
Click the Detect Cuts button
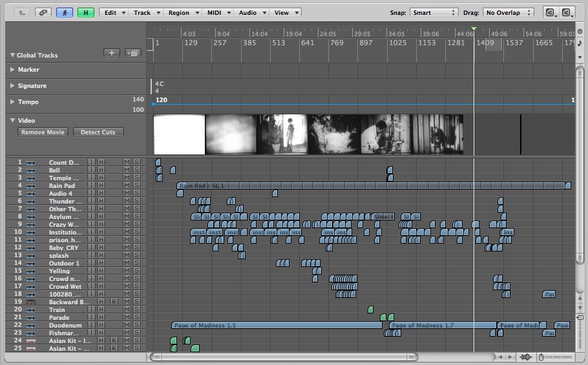click(98, 132)
